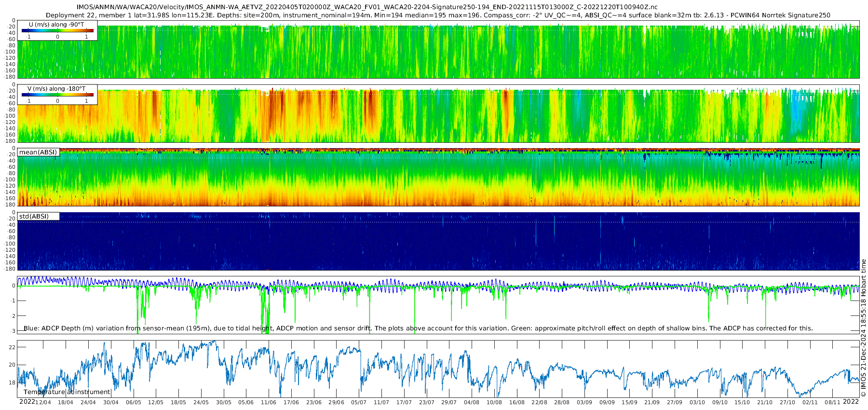Click the 11/06 date tick label
868x410 pixels.
pyautogui.click(x=269, y=402)
